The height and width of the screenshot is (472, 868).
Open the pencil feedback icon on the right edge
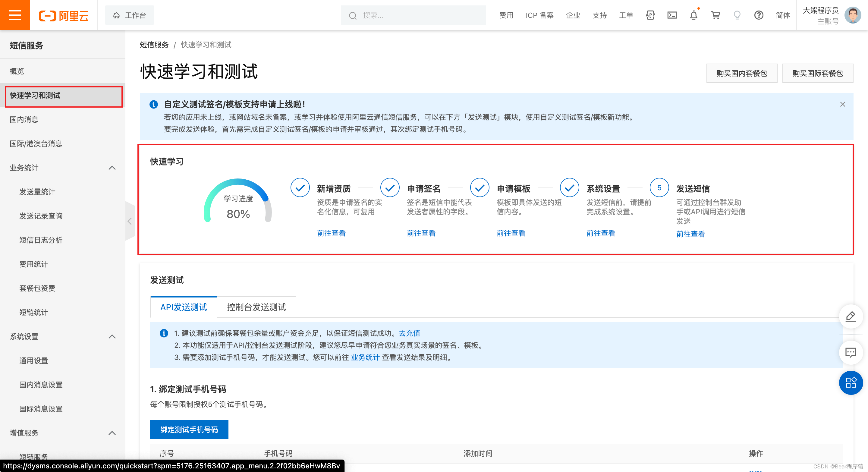(851, 317)
